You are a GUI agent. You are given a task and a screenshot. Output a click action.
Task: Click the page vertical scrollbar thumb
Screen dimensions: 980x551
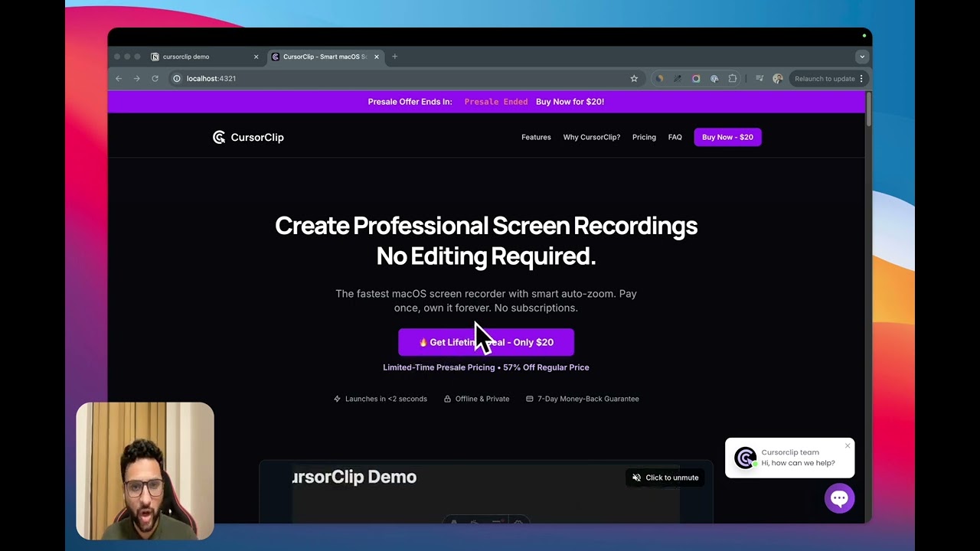pyautogui.click(x=869, y=109)
